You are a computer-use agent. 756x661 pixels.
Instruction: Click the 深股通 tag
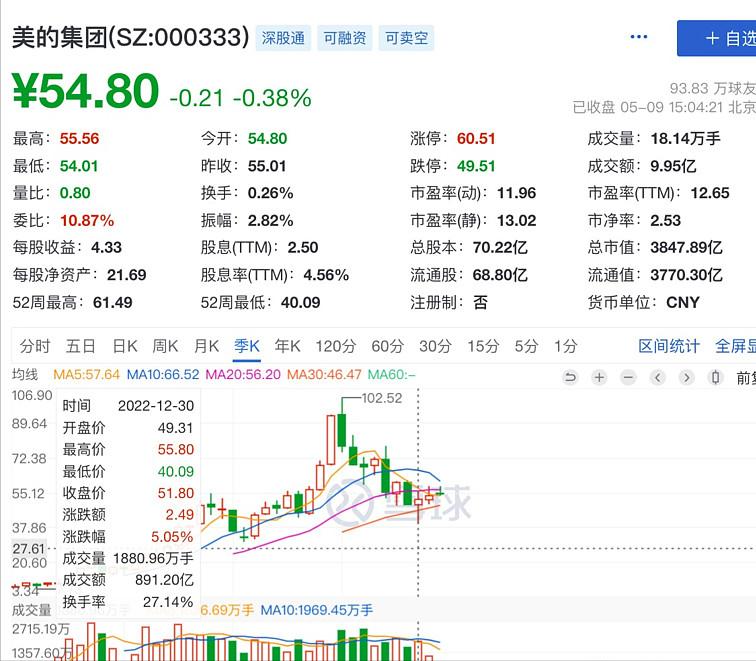click(x=283, y=38)
